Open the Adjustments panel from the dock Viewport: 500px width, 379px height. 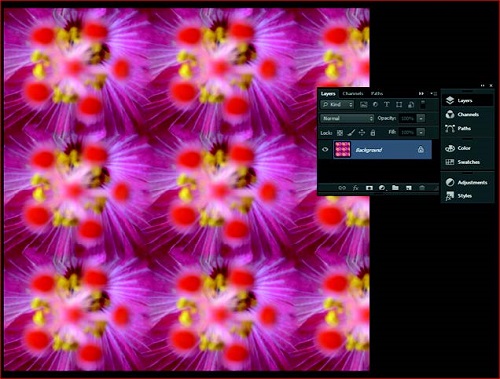pos(467,182)
